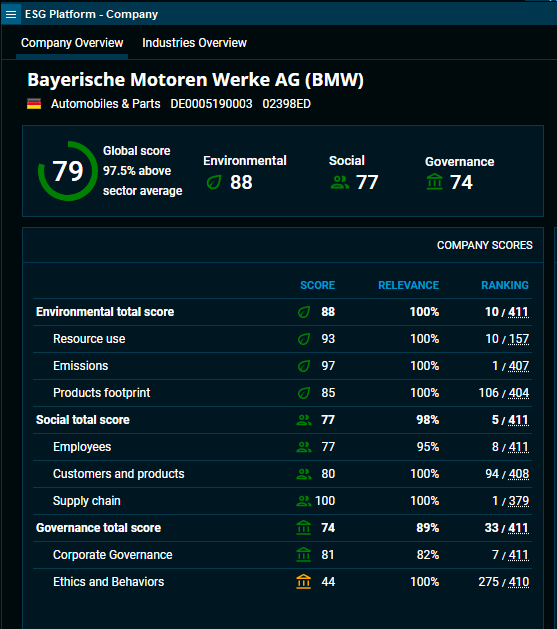The width and height of the screenshot is (557, 629).
Task: Select the Ethics and Behaviors row label
Action: 108,582
